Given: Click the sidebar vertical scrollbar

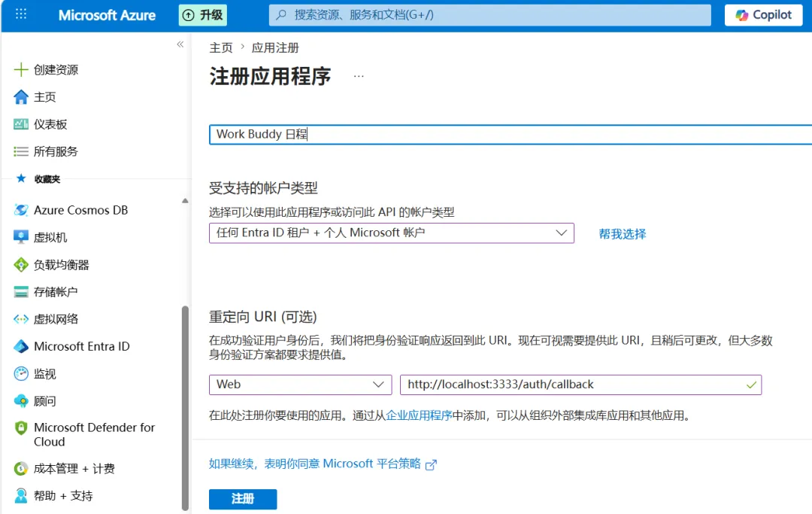Looking at the screenshot, I should click(x=185, y=408).
